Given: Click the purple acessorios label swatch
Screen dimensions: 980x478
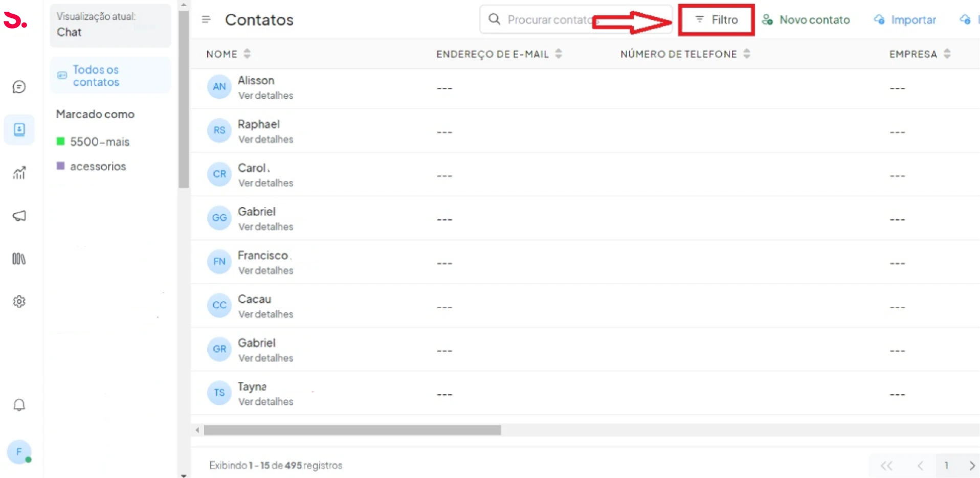Looking at the screenshot, I should tap(60, 166).
